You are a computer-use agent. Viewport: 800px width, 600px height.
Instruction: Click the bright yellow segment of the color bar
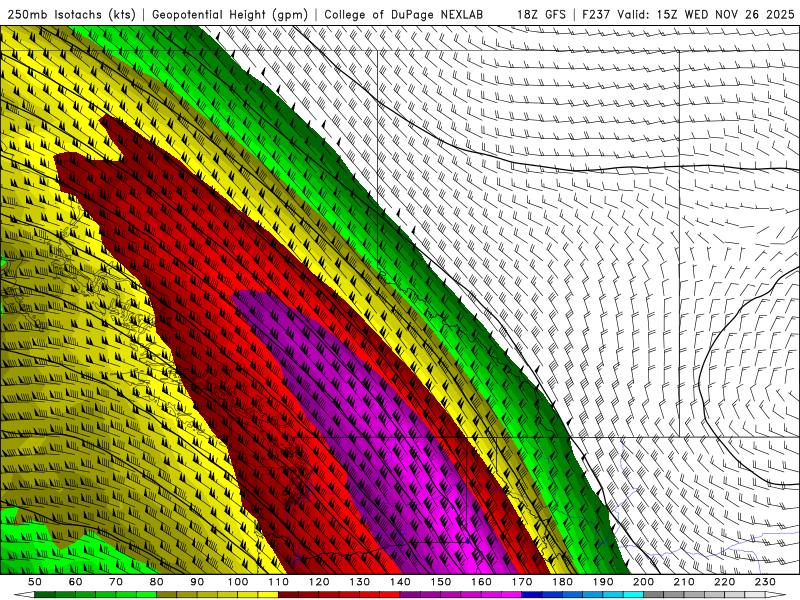pos(268,594)
